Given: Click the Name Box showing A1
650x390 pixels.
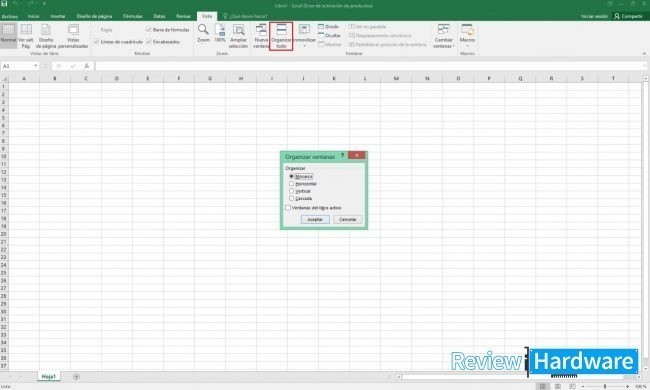Looking at the screenshot, I should (17, 66).
